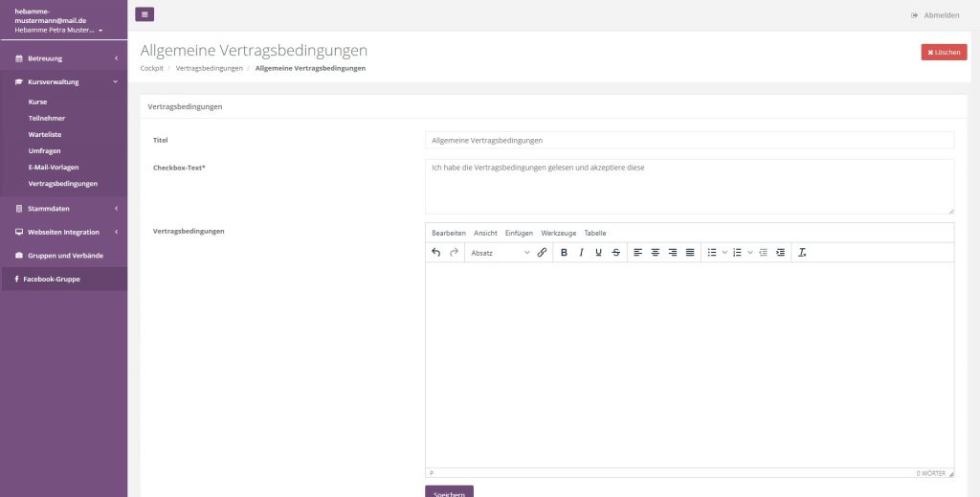Viewport: 980px width, 497px height.
Task: Click the Titel input field
Action: (689, 140)
